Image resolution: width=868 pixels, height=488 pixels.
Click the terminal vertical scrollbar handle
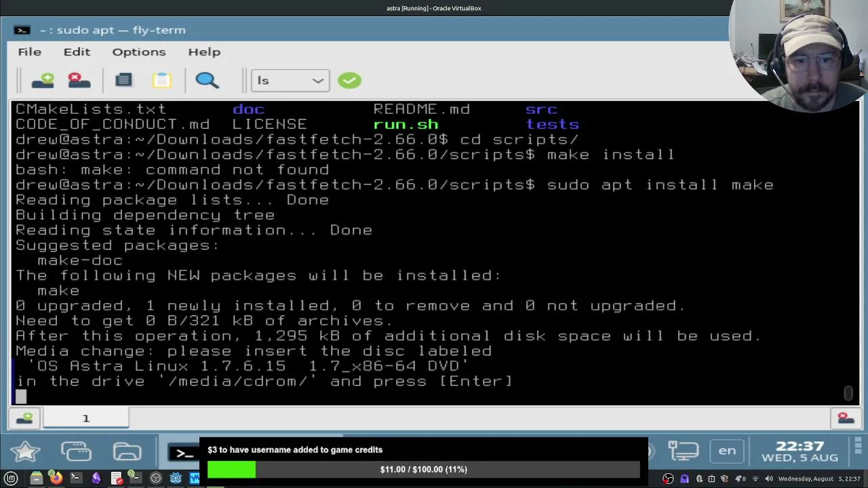coord(848,393)
